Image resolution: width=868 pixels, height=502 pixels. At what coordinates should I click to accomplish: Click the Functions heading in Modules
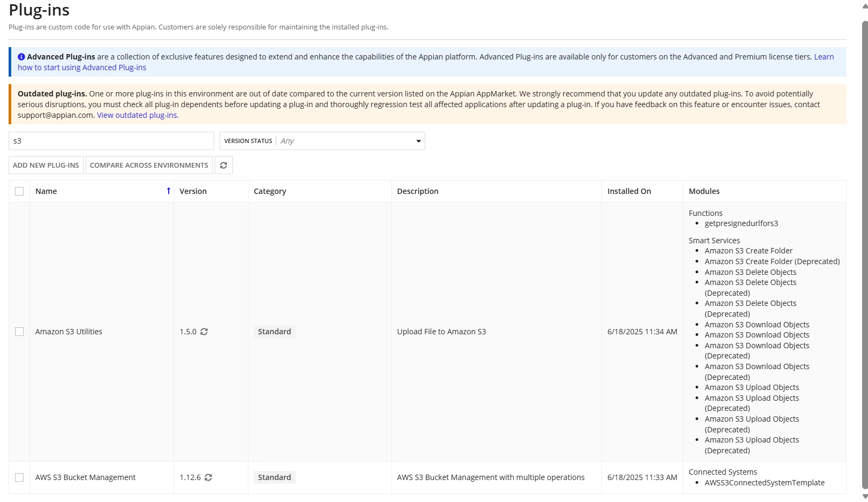706,213
